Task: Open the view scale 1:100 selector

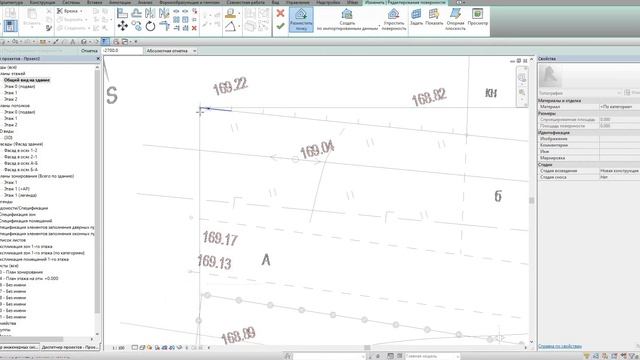Action: (118, 348)
